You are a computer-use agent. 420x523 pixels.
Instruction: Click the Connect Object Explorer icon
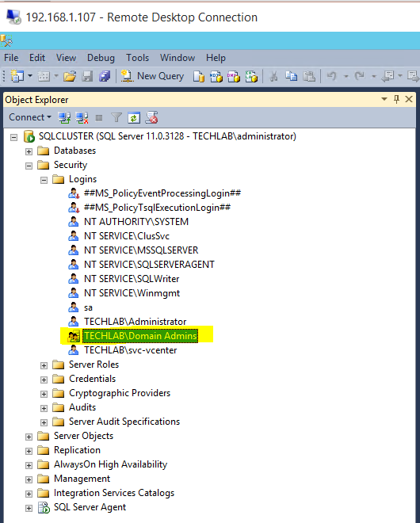tap(63, 117)
